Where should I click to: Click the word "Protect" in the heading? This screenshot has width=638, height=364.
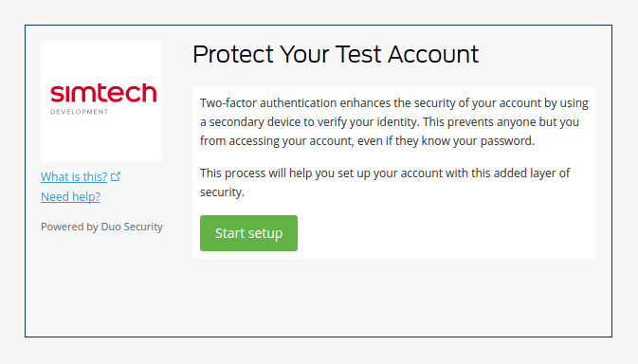coord(233,54)
